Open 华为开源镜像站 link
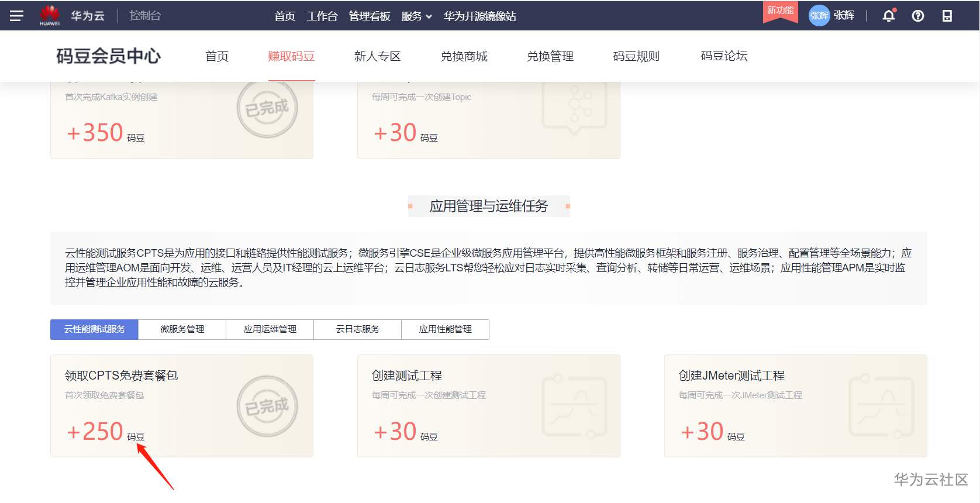Viewport: 980px width, 503px height. coord(479,16)
